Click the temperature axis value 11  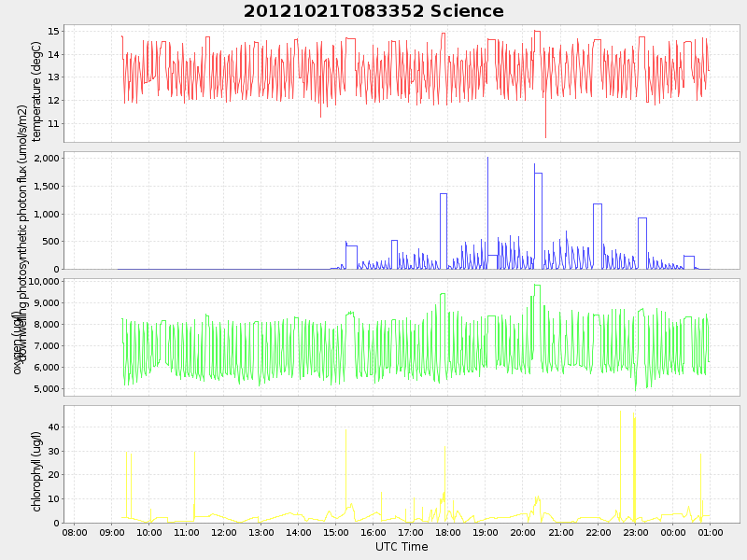(x=53, y=124)
